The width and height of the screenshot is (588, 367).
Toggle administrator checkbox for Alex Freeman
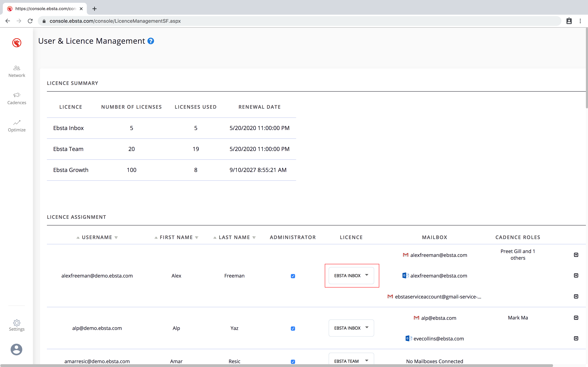click(293, 276)
